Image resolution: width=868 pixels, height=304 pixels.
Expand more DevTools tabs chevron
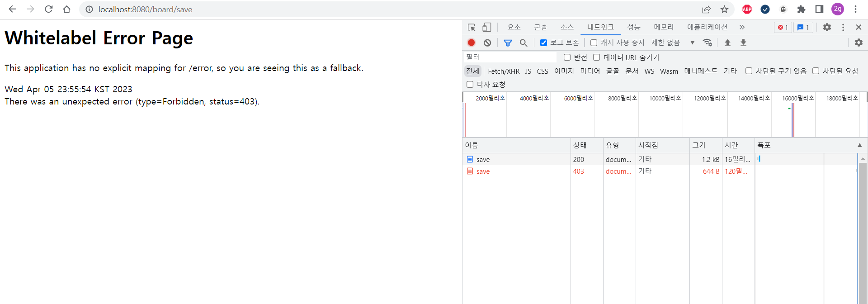tap(742, 27)
